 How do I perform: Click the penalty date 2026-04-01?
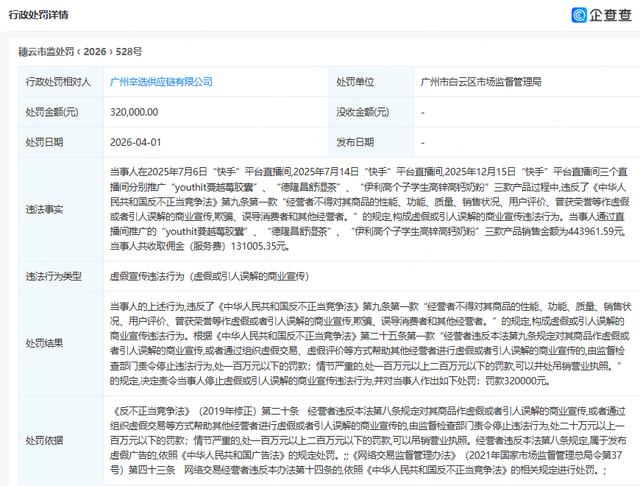point(136,142)
